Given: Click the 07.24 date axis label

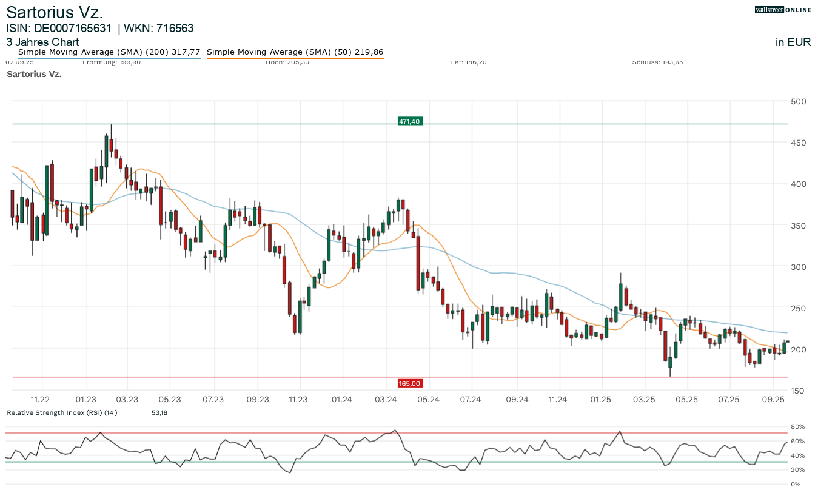Looking at the screenshot, I should [471, 399].
